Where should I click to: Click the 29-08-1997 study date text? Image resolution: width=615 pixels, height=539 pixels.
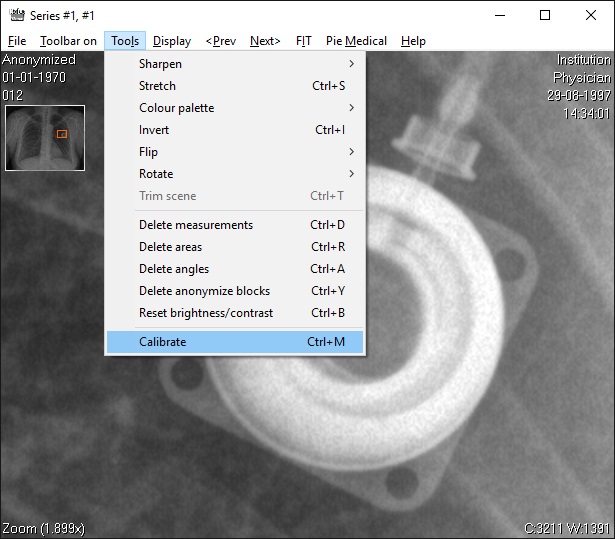[579, 95]
